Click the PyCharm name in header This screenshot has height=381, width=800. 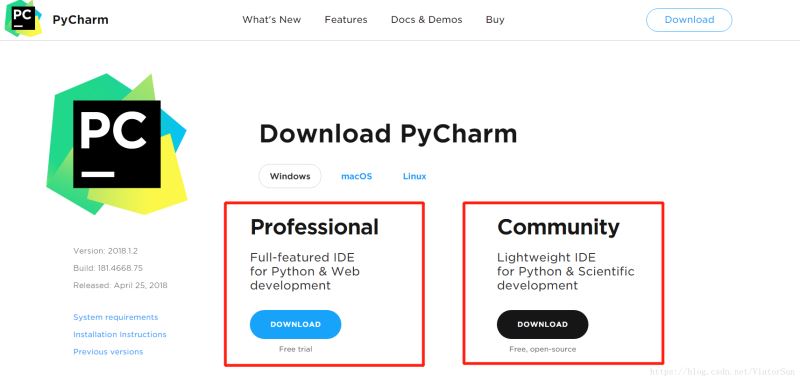point(81,20)
